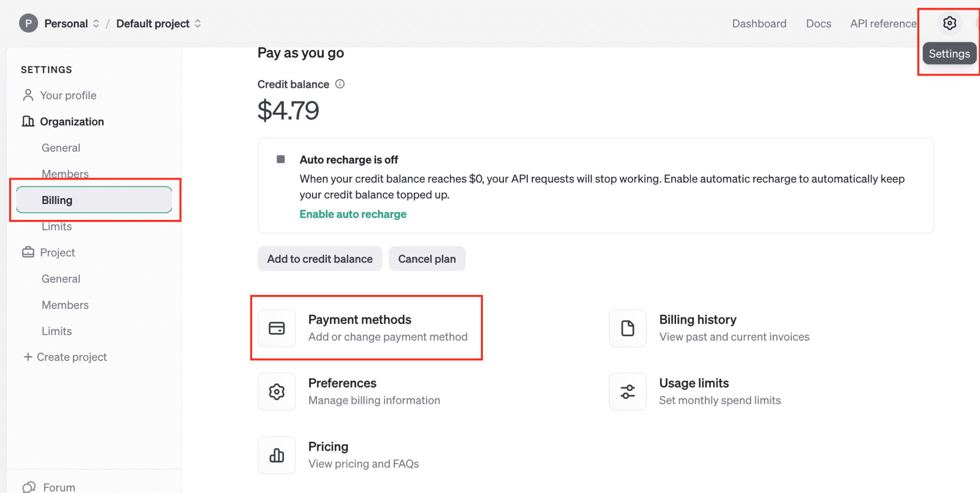
Task: Click the Personal account avatar icon
Action: point(29,23)
